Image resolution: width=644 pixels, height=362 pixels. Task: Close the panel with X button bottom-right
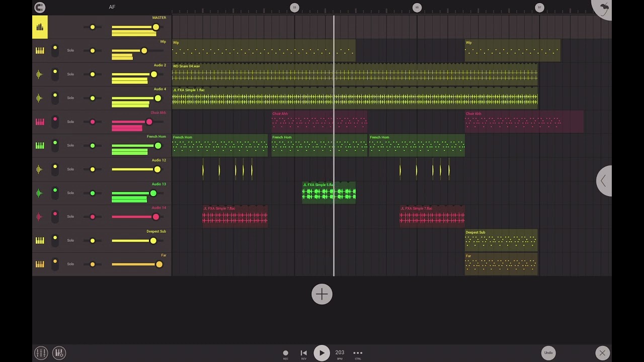coord(602,353)
